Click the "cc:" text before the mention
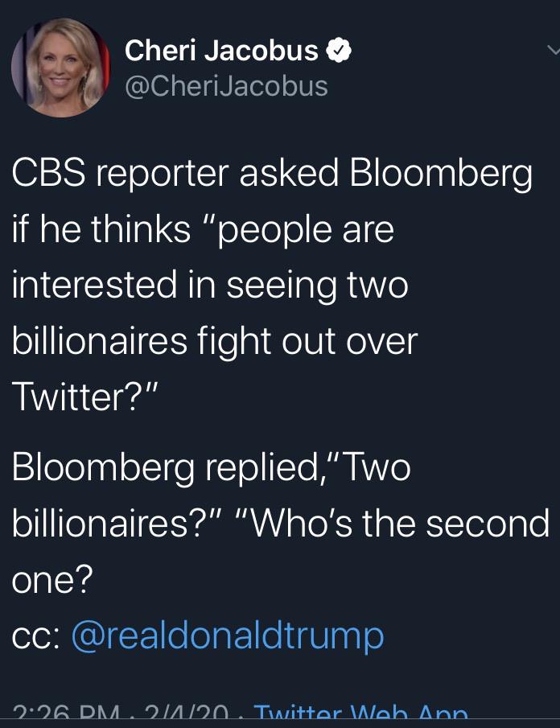The width and height of the screenshot is (560, 728). tap(35, 635)
